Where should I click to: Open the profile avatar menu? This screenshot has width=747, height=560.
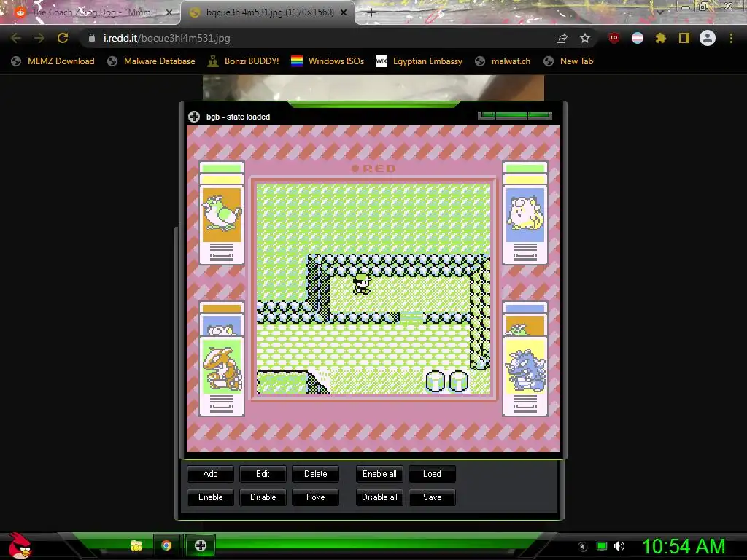[x=708, y=38]
